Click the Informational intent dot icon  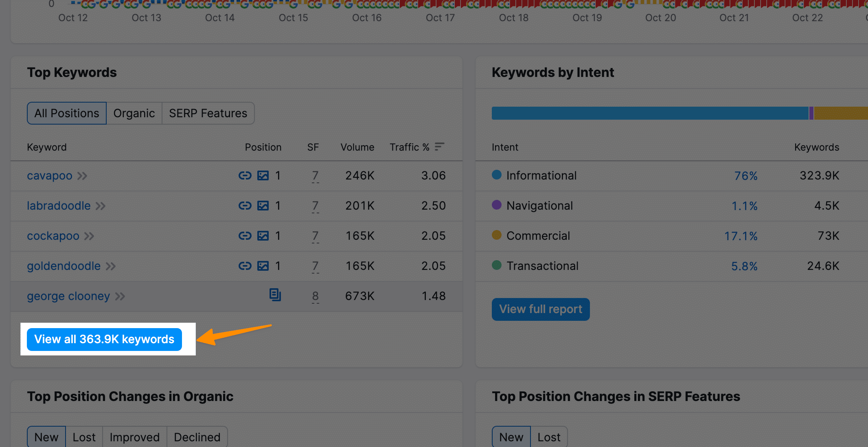(498, 175)
